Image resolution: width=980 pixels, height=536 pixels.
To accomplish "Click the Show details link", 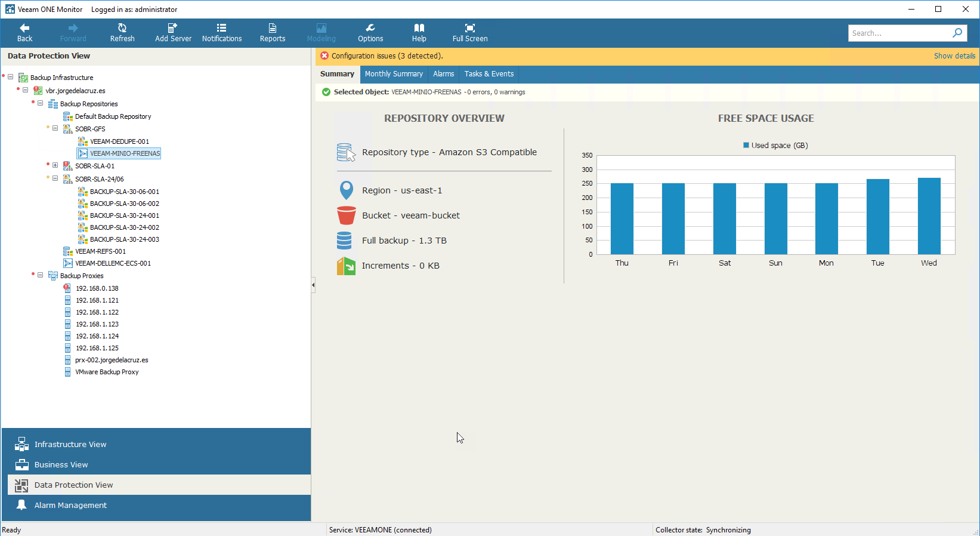I will 954,56.
